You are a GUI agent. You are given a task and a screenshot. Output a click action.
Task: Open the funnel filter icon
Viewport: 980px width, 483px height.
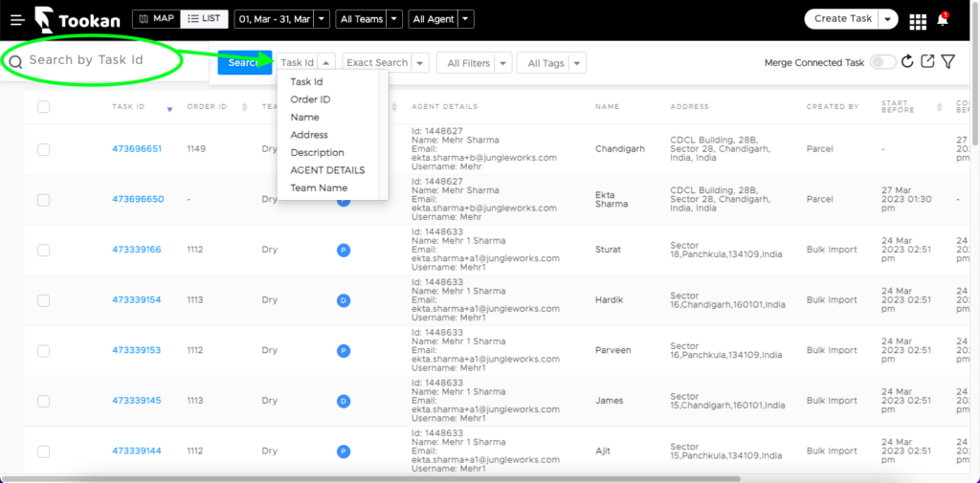948,61
